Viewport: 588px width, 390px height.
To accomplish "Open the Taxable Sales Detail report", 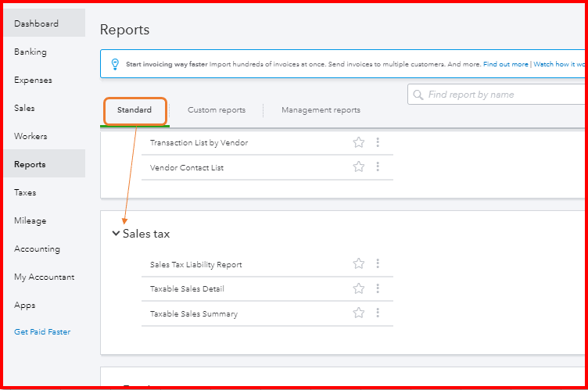I will [x=187, y=288].
